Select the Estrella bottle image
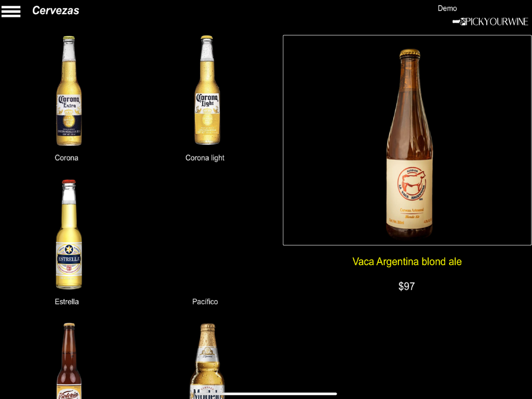The image size is (532, 399). [x=69, y=235]
